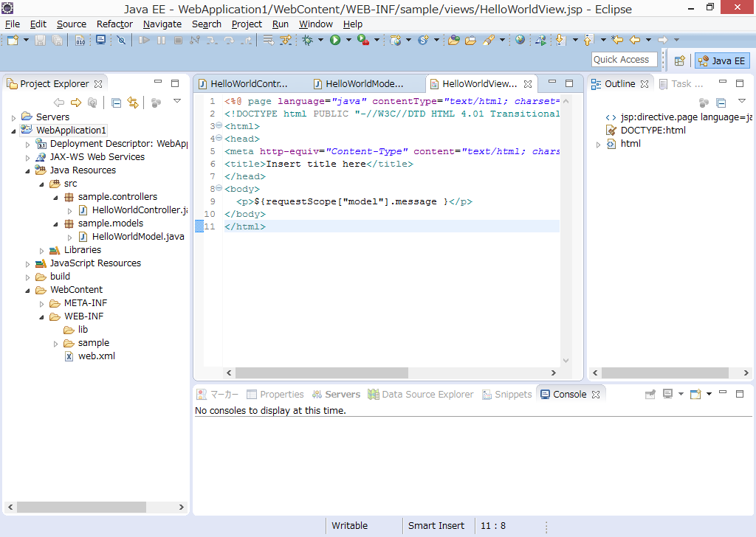
Task: Click the Open Task folder icon
Action: pos(470,40)
